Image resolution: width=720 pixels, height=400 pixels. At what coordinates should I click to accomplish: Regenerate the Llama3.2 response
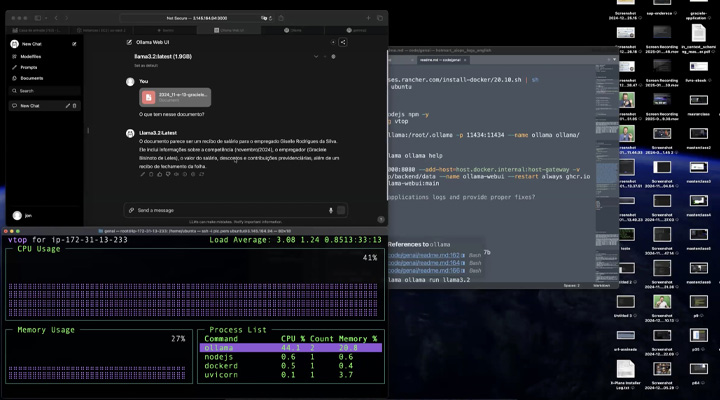click(202, 175)
